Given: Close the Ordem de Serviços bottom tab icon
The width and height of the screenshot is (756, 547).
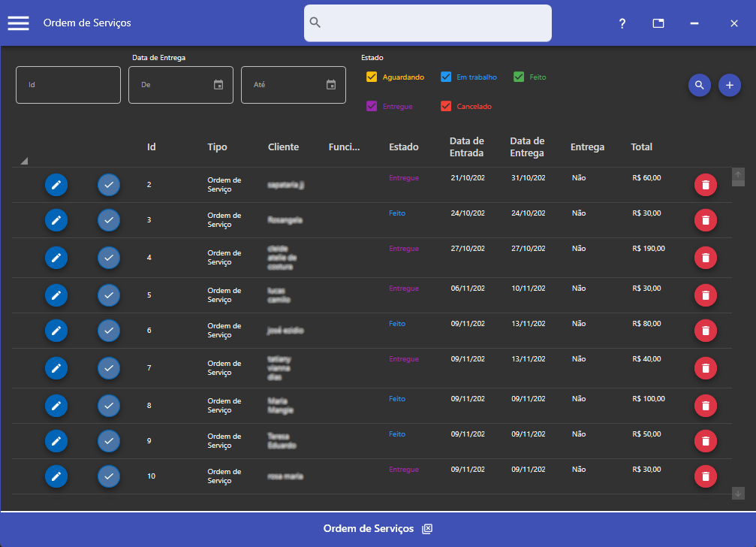Looking at the screenshot, I should tap(427, 529).
